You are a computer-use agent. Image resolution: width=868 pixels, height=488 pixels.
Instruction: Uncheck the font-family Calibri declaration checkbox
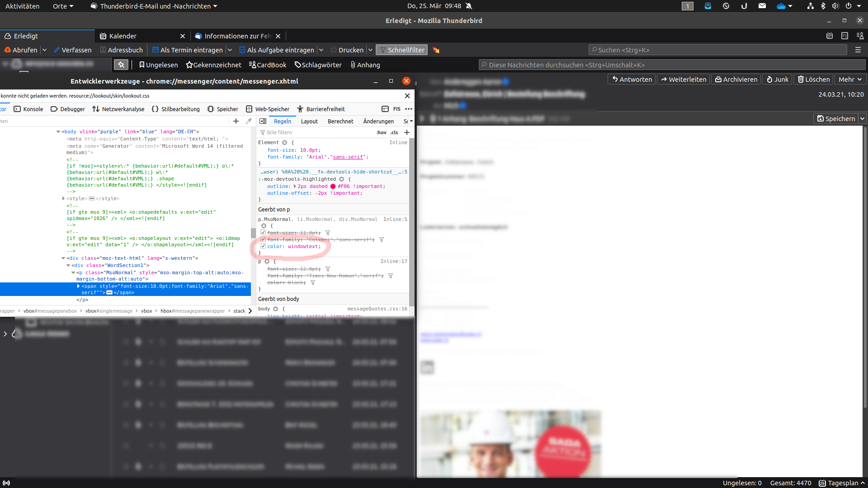point(263,239)
